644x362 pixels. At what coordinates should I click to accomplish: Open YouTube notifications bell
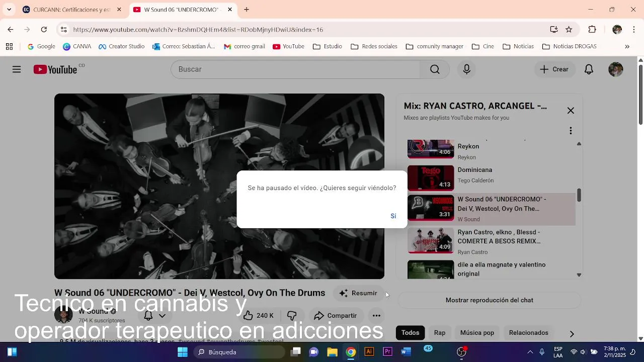click(589, 69)
